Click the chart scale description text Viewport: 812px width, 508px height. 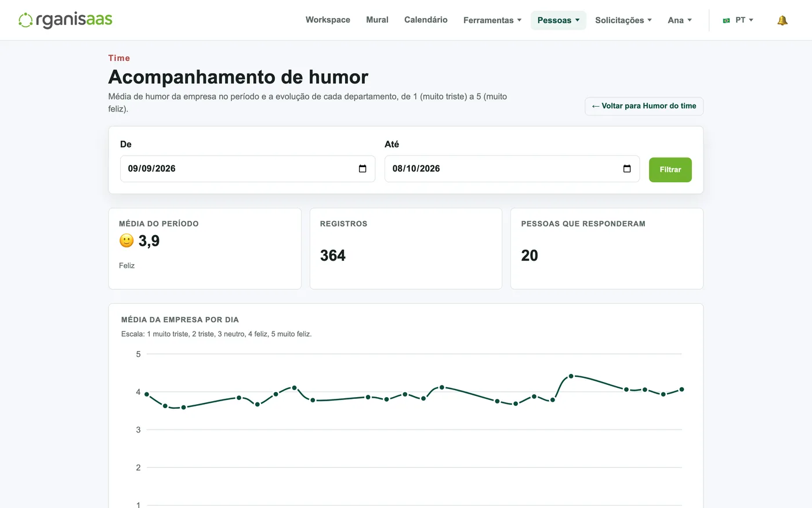coord(216,334)
